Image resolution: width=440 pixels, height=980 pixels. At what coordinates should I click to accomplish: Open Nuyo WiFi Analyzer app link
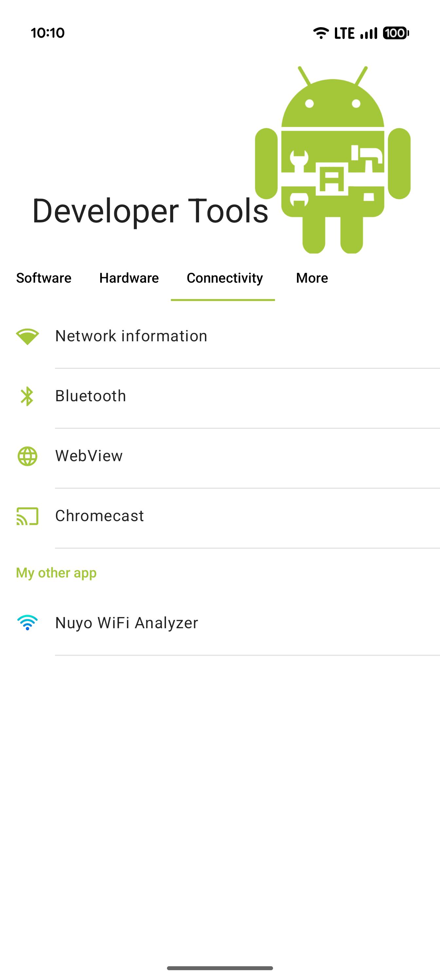tap(220, 623)
